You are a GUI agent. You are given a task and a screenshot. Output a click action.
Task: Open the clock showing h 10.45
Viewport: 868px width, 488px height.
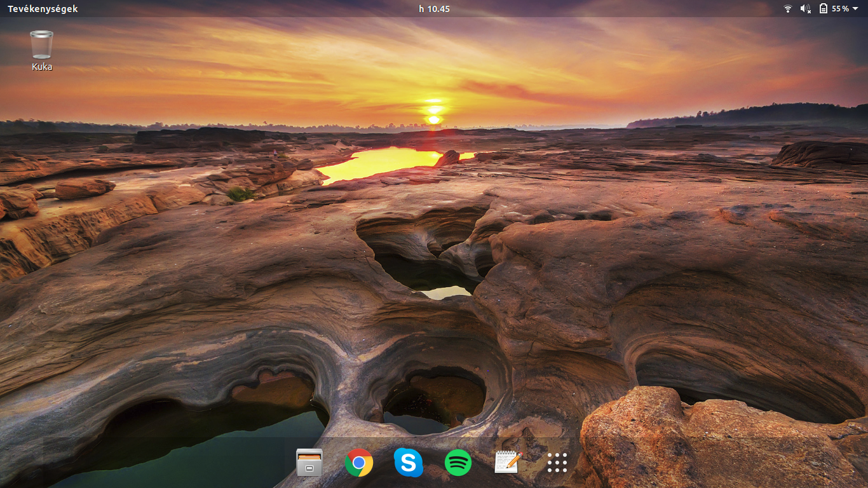point(434,9)
